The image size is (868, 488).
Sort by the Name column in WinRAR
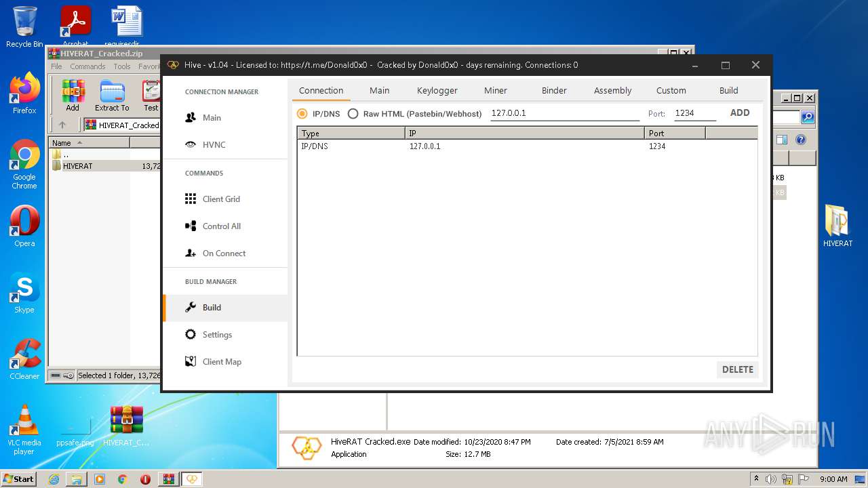tap(90, 143)
